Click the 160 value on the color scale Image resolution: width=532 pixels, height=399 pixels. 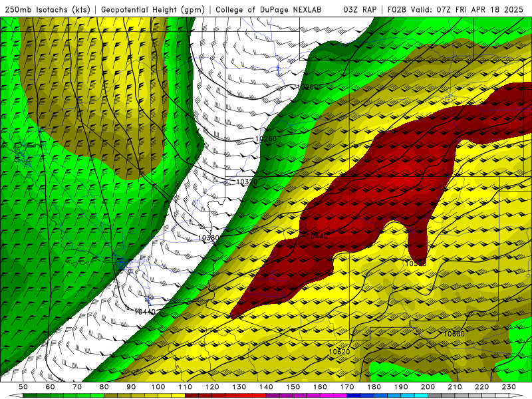point(320,387)
